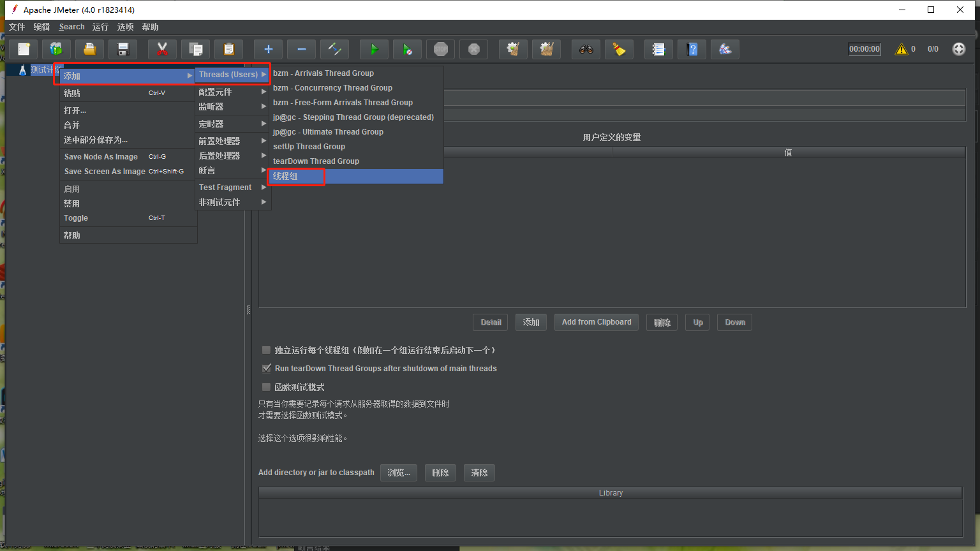
Task: Click the Shutdown test icon
Action: 473,49
